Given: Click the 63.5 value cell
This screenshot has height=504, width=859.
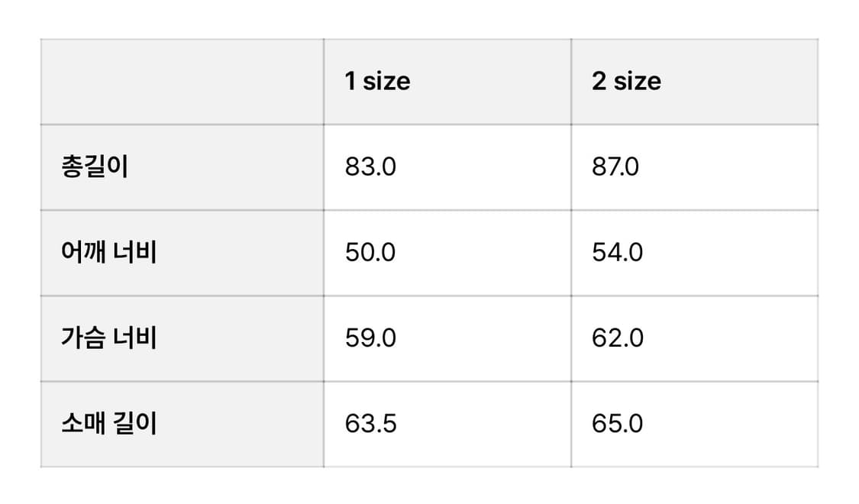Looking at the screenshot, I should pyautogui.click(x=370, y=423).
